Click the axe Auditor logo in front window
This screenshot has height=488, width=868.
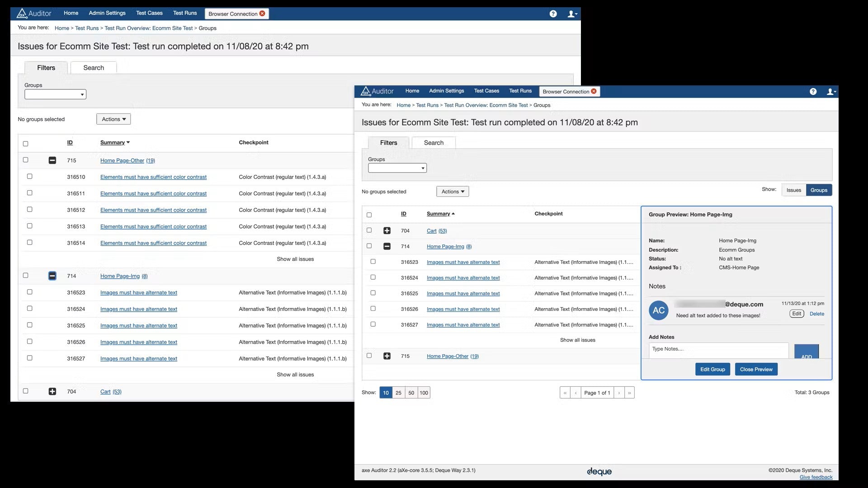[377, 91]
